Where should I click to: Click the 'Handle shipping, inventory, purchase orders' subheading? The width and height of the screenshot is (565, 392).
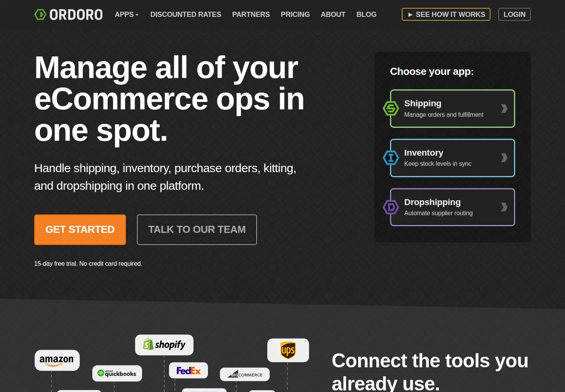(165, 177)
